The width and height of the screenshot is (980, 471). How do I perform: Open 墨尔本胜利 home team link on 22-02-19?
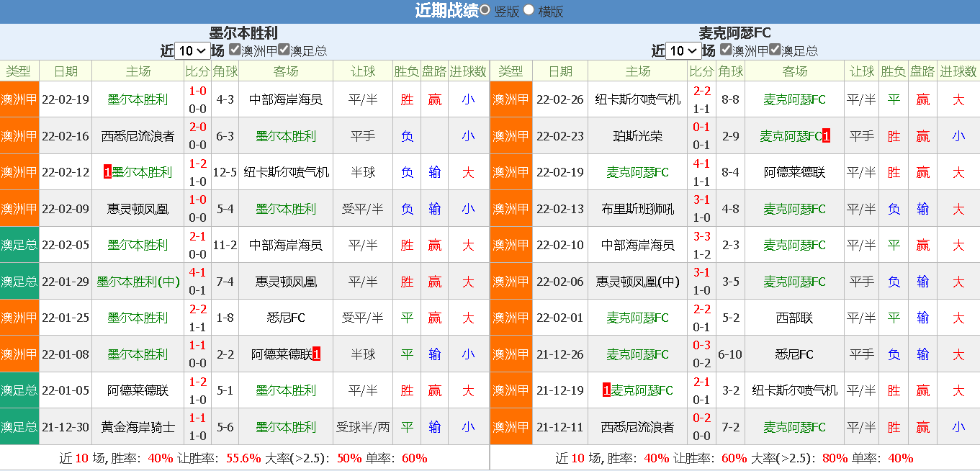point(138,99)
